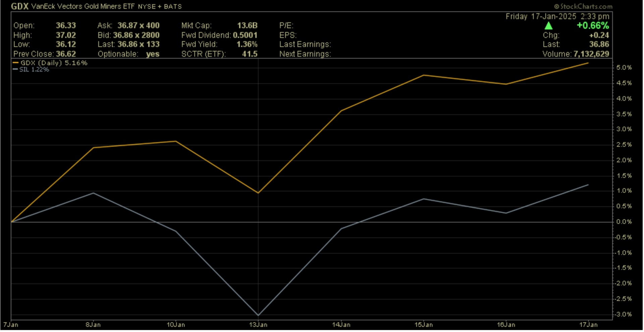Click the Fwd Dividend value 0.5001
Viewport: 644px width, 332px height.
(x=245, y=35)
